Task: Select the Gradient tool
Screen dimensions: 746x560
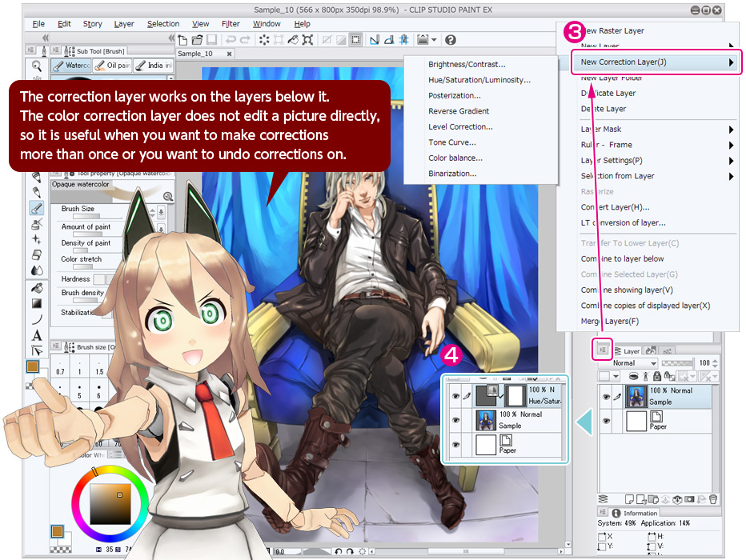Action: pos(37,303)
